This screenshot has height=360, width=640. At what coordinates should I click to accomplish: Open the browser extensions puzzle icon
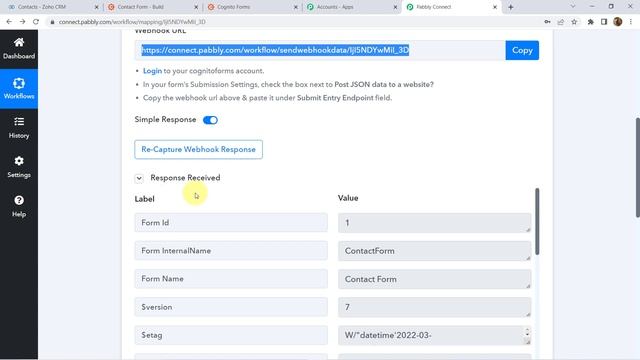coord(591,22)
